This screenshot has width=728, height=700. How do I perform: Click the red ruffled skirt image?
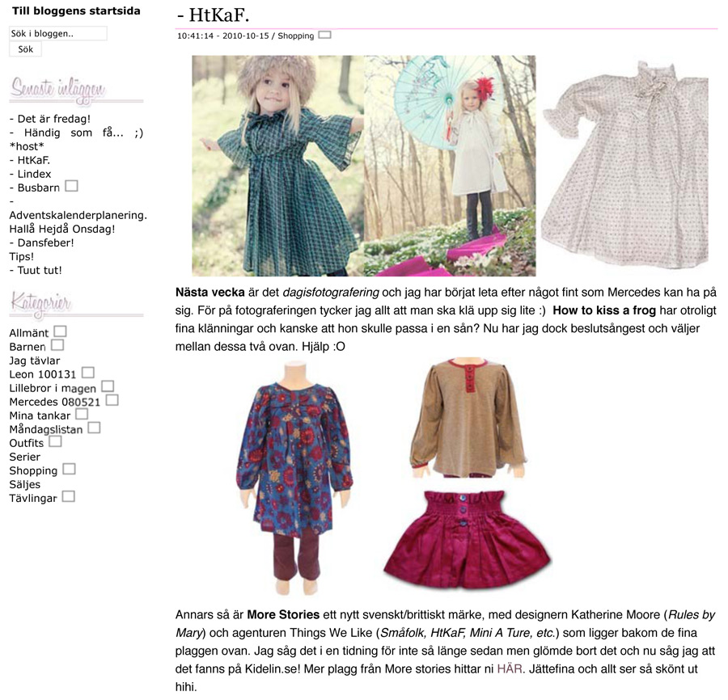[467, 540]
